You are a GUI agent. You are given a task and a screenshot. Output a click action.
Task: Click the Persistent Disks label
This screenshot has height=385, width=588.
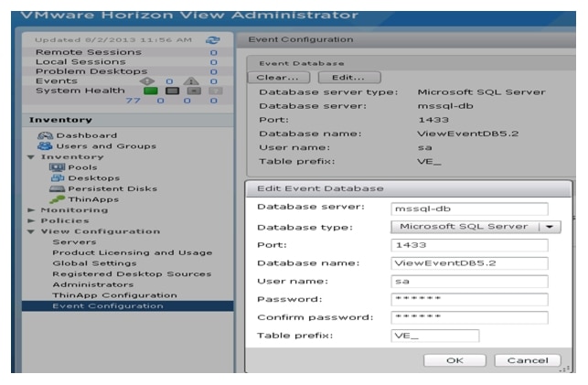[x=112, y=188]
